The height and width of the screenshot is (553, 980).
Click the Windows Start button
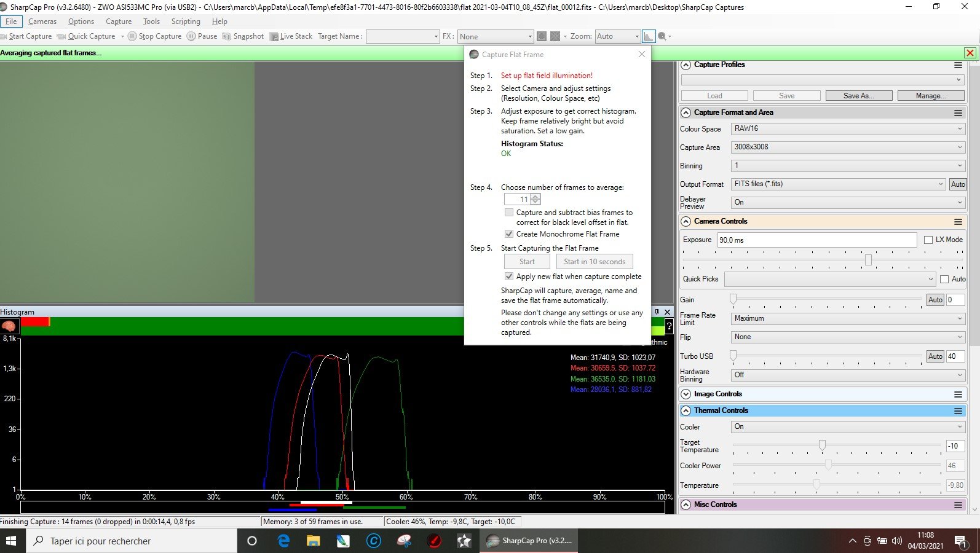[x=11, y=541]
